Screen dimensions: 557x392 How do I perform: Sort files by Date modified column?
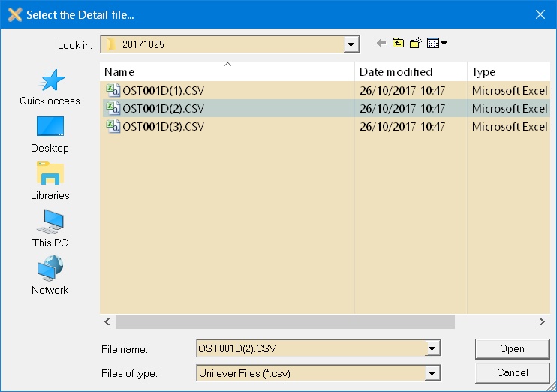coord(409,72)
